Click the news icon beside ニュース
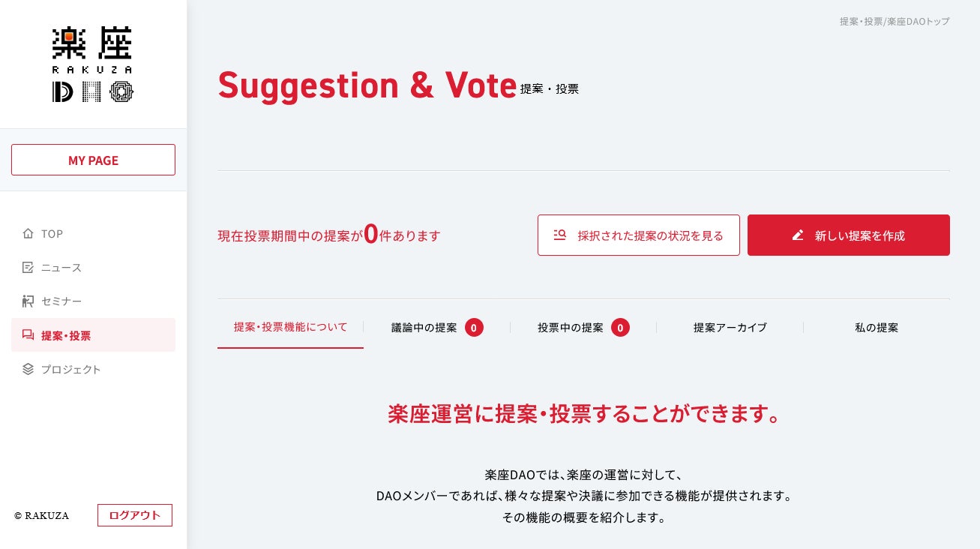980x549 pixels. 28,268
